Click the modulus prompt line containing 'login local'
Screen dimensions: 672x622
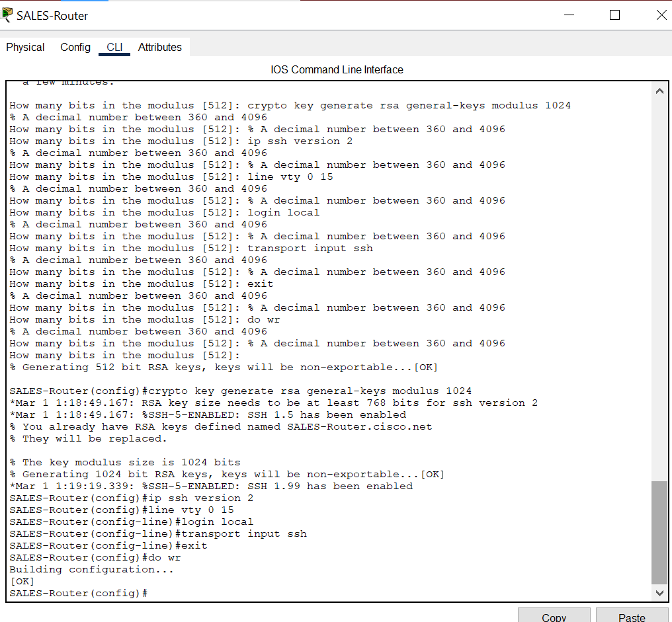165,213
